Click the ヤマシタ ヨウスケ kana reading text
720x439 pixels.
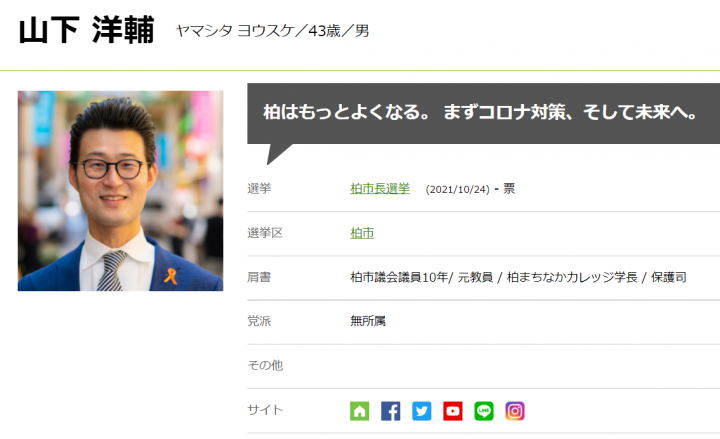point(235,31)
